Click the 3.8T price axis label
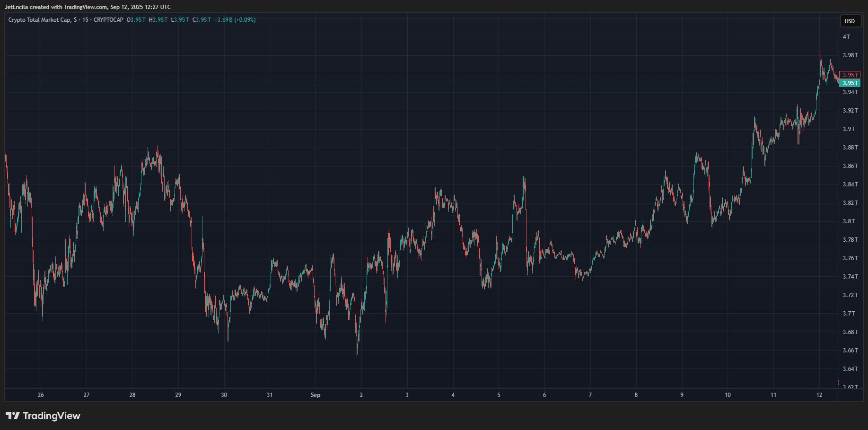Image resolution: width=868 pixels, height=430 pixels. tap(849, 221)
